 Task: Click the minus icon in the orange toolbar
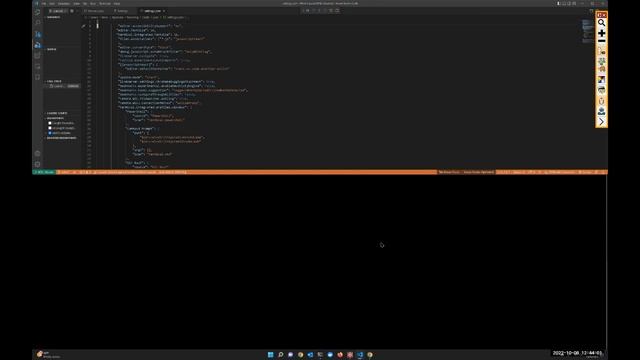point(602,41)
